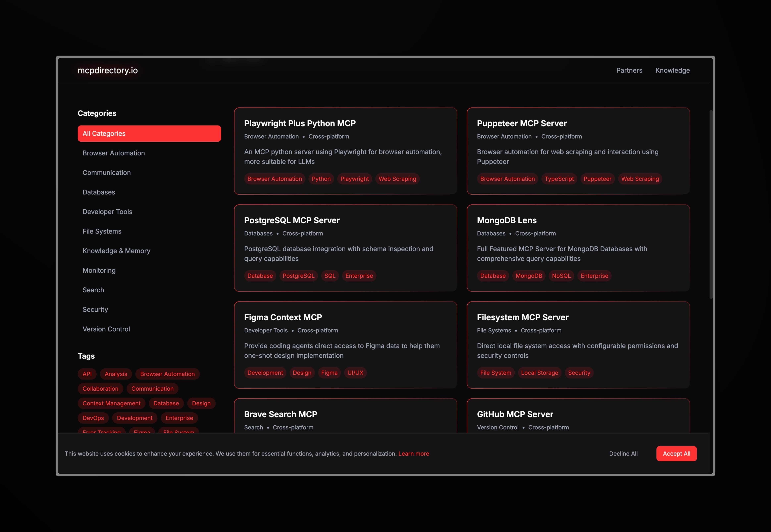771x532 pixels.
Task: Click Web Scraping tag on Playwright Plus card
Action: pos(397,179)
